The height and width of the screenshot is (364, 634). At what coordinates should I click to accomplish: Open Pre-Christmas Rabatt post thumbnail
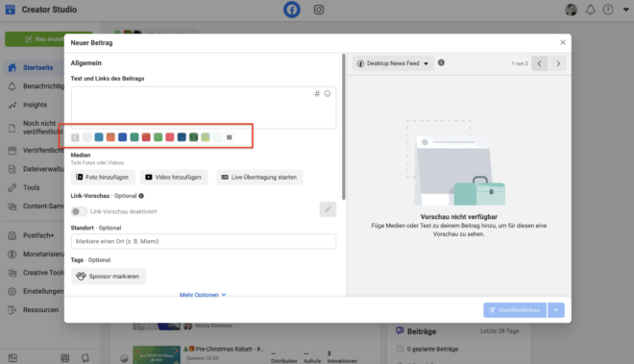coord(157,354)
